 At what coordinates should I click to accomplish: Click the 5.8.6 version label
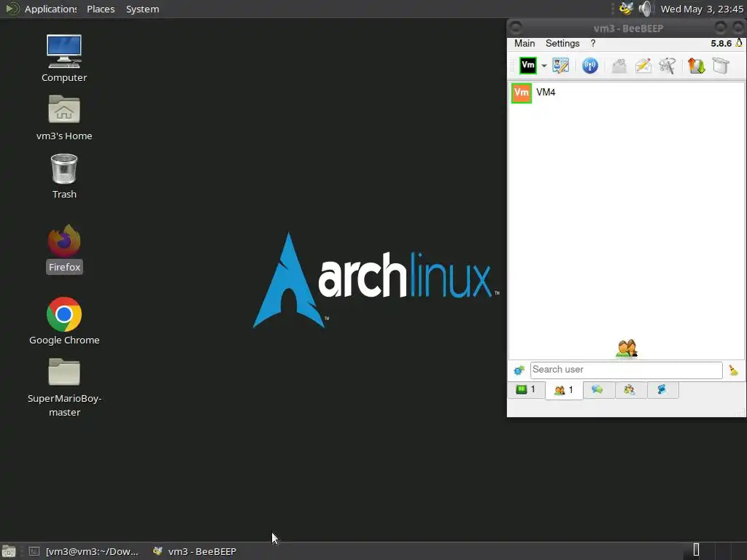pos(721,43)
